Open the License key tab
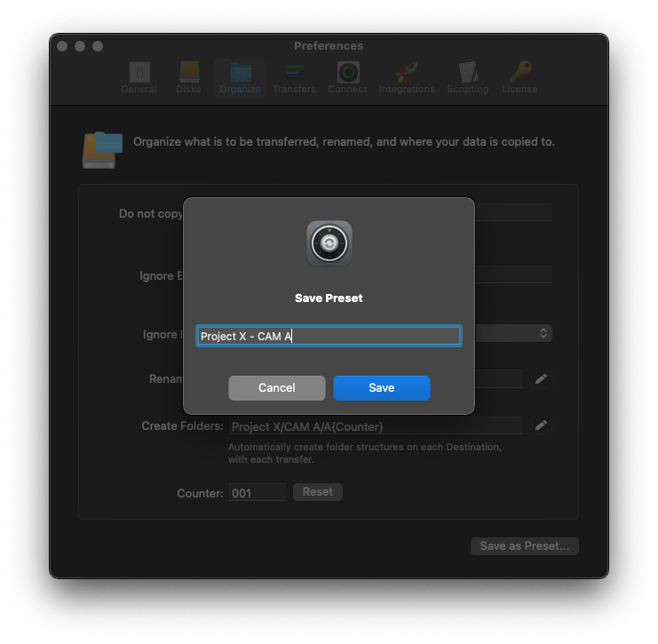Viewport: 658px width, 644px height. [519, 77]
